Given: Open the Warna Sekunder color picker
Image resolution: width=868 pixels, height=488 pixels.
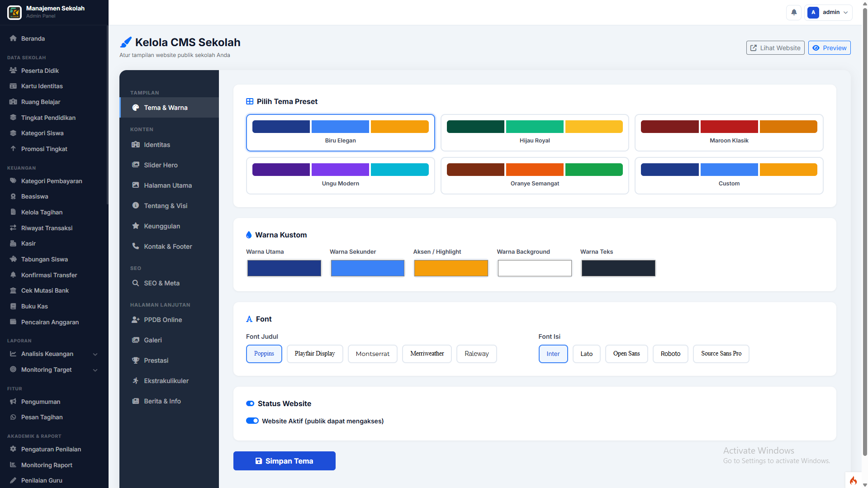Looking at the screenshot, I should pos(368,268).
